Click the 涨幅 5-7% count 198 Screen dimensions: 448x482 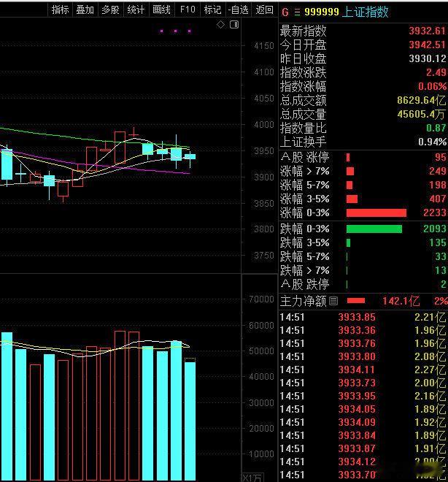(438, 185)
